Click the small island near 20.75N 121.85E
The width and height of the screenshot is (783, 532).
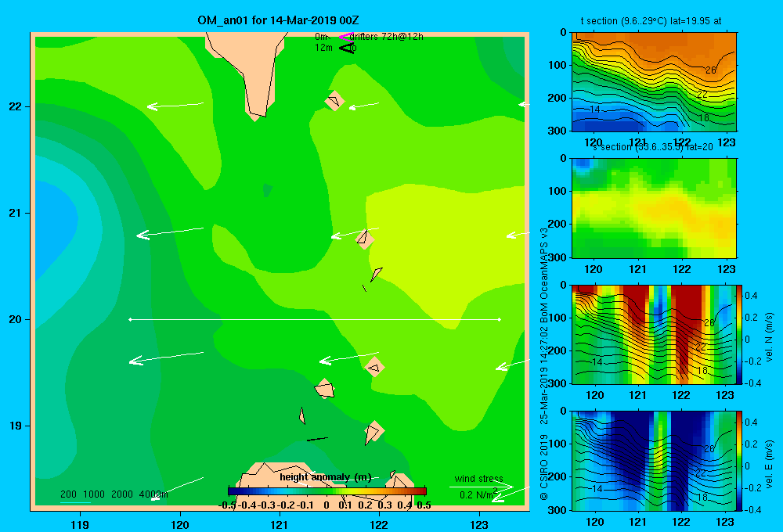365,239
